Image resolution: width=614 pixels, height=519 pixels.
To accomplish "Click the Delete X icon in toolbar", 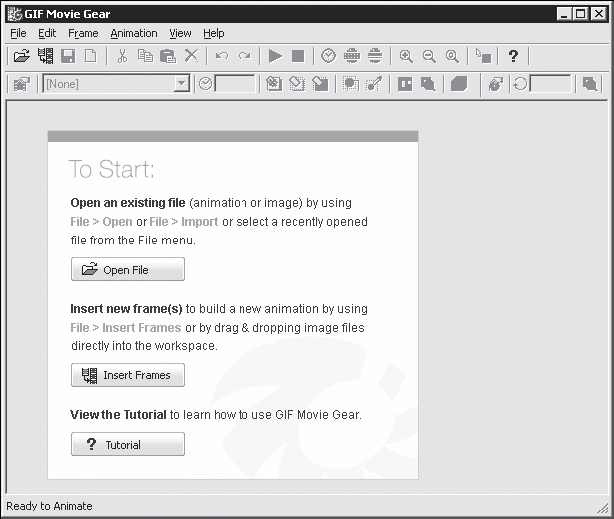I will tap(191, 57).
